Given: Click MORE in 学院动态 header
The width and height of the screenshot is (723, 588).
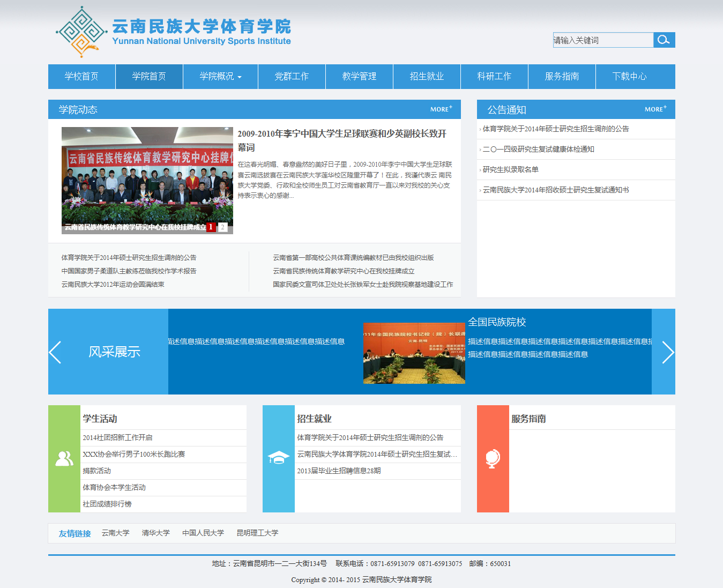Looking at the screenshot, I should (441, 109).
